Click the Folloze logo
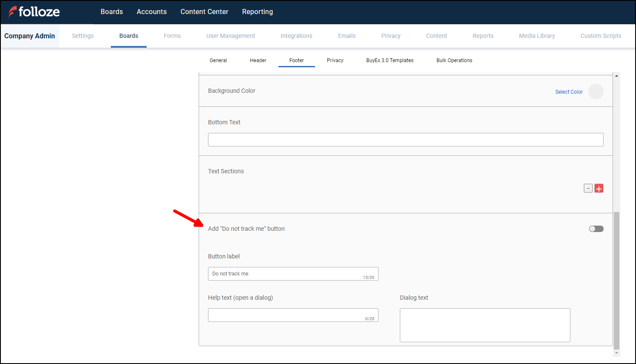 click(34, 12)
